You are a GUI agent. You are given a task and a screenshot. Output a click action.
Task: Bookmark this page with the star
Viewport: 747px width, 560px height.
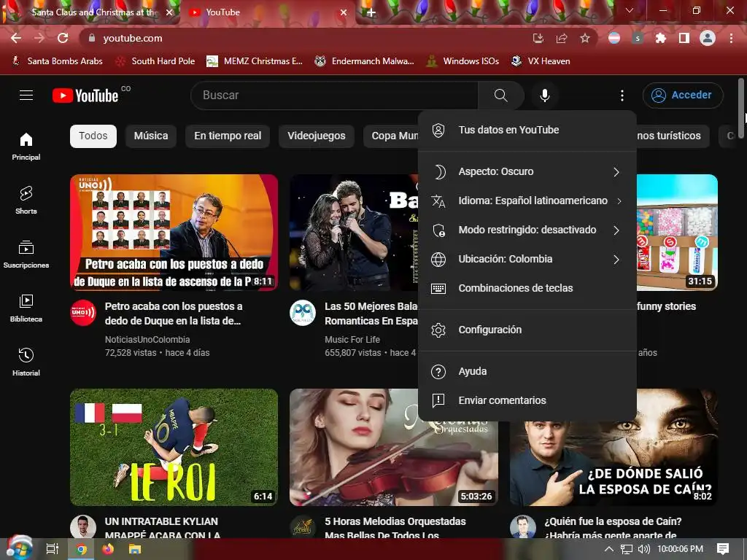[585, 38]
